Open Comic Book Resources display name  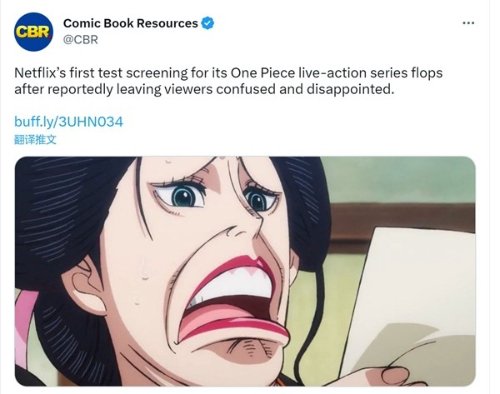coord(130,23)
